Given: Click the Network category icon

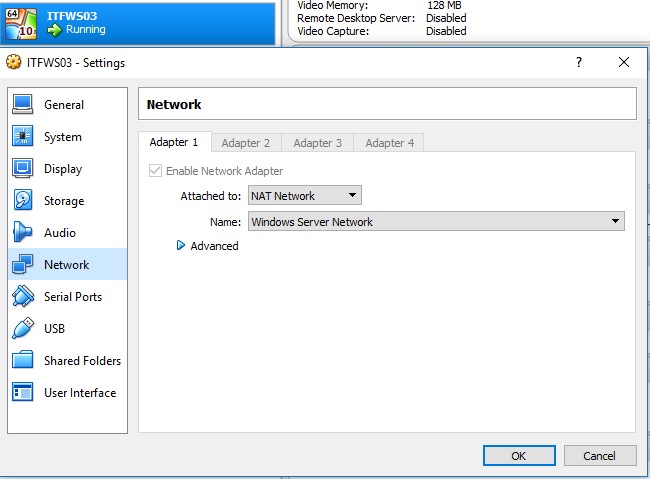Looking at the screenshot, I should [22, 264].
